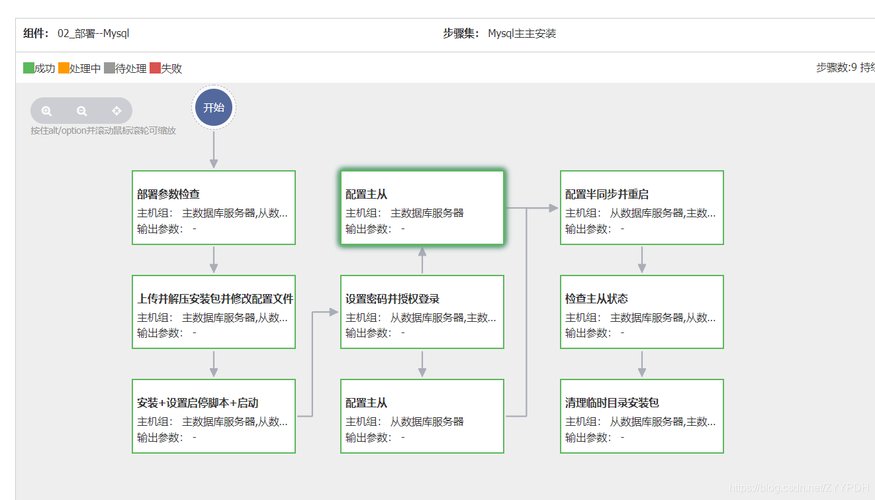
Task: Select highlighted 配置主从 node for 主数据库服务器
Action: coord(422,208)
